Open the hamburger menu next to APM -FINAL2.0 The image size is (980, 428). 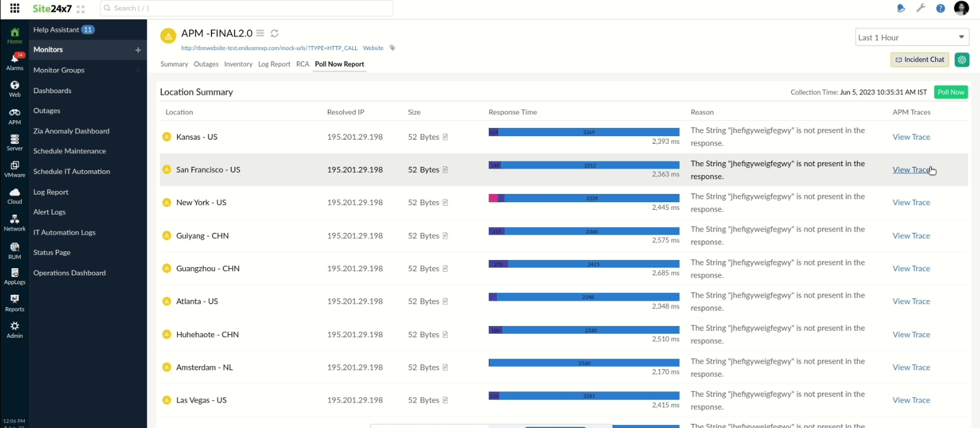[260, 34]
